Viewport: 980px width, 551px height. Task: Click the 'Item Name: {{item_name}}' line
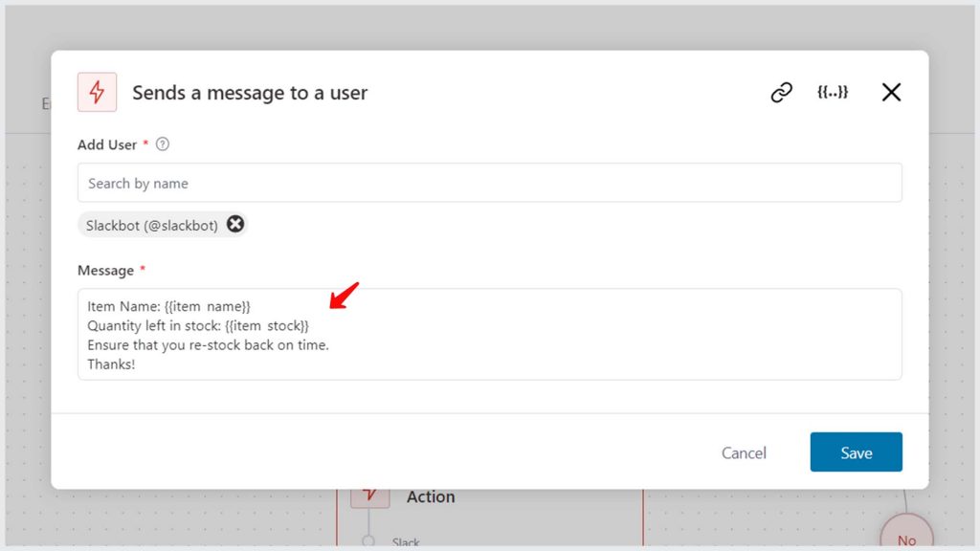point(168,306)
